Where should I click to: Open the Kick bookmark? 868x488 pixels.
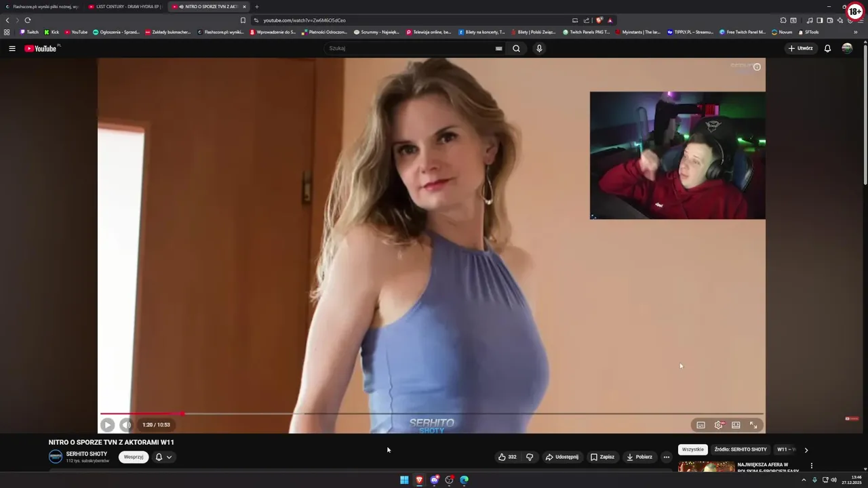pos(52,32)
